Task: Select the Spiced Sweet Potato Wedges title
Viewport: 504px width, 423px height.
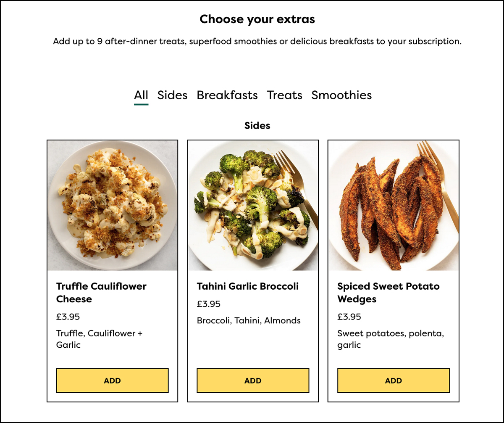Action: tap(388, 293)
